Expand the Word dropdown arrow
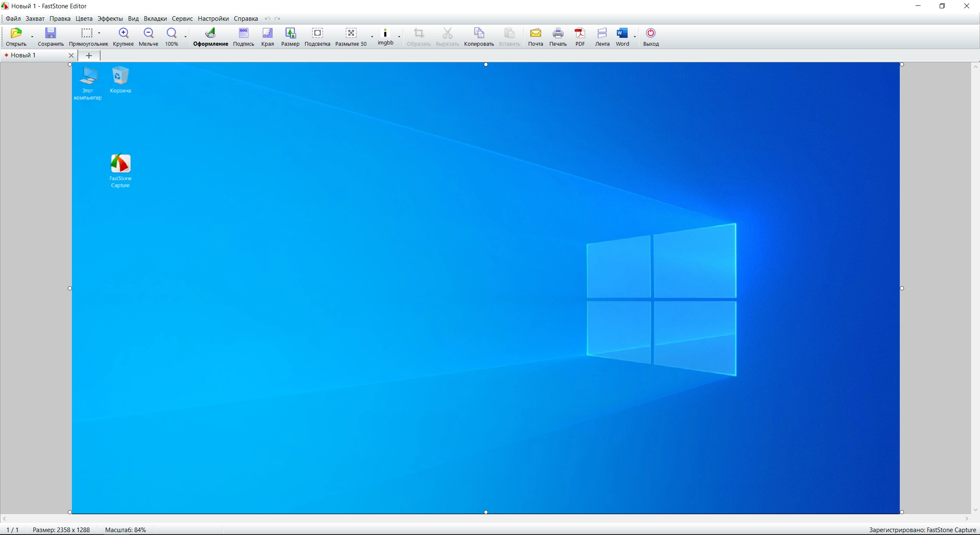 point(635,37)
